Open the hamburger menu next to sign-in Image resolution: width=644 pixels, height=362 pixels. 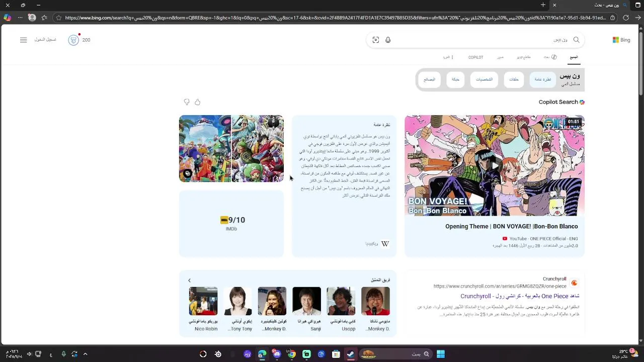(23, 40)
